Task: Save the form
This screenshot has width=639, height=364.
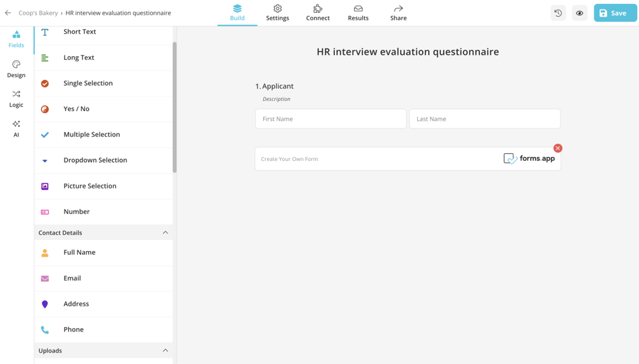Action: (615, 13)
